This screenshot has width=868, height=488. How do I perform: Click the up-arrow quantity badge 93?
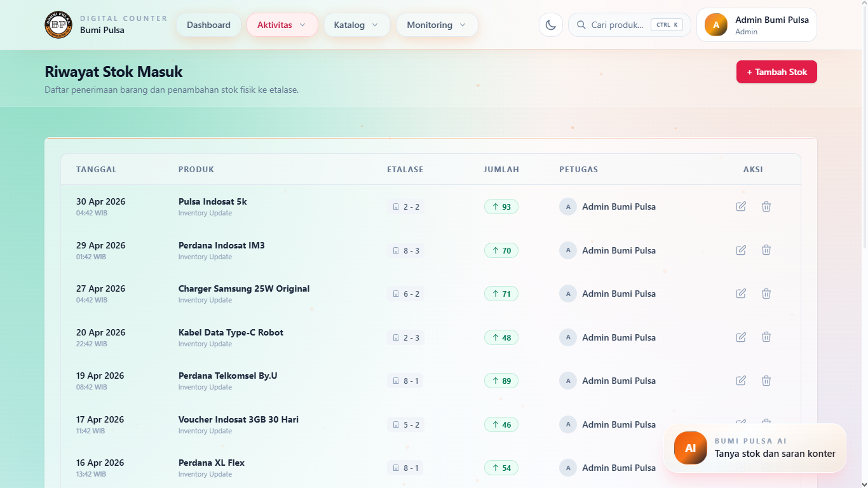[x=501, y=207]
